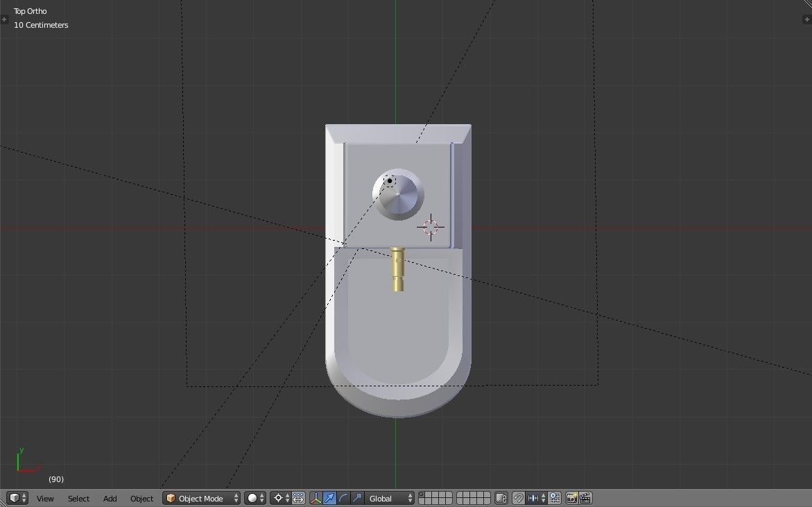Select first layer button with object dot
The image size is (812, 507).
[421, 495]
